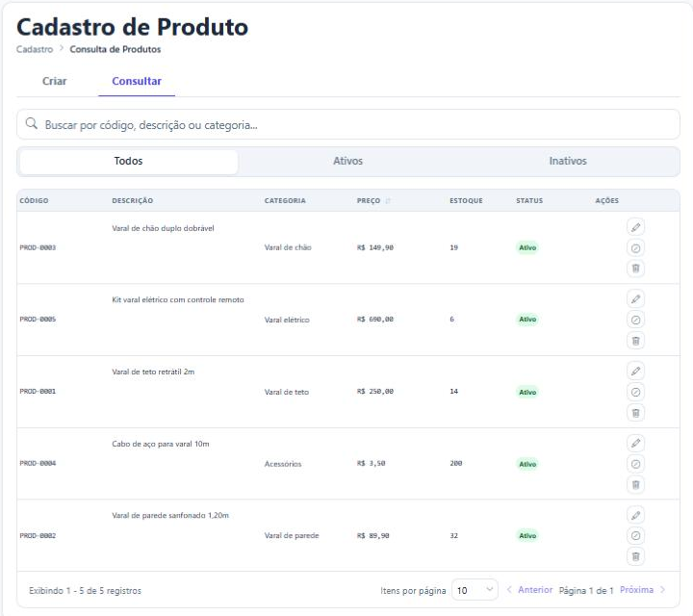The width and height of the screenshot is (693, 616).
Task: Click the DESCRIÇÃO column header
Action: [133, 200]
